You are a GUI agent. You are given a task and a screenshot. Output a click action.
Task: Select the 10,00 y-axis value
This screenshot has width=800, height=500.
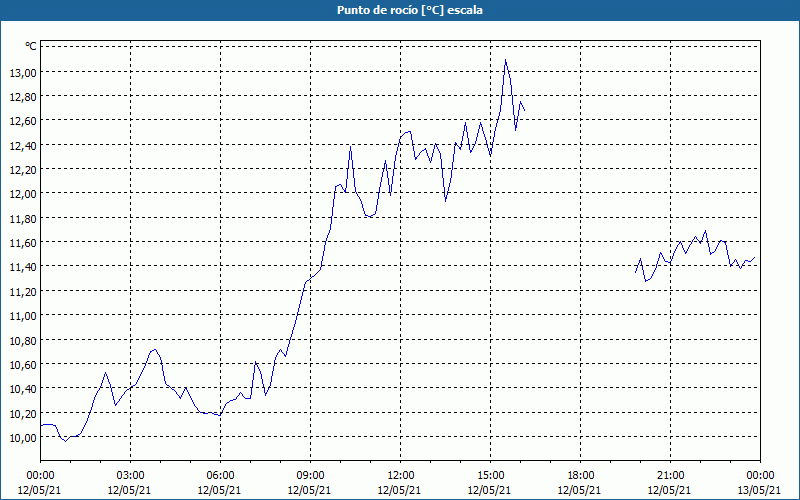pos(23,438)
